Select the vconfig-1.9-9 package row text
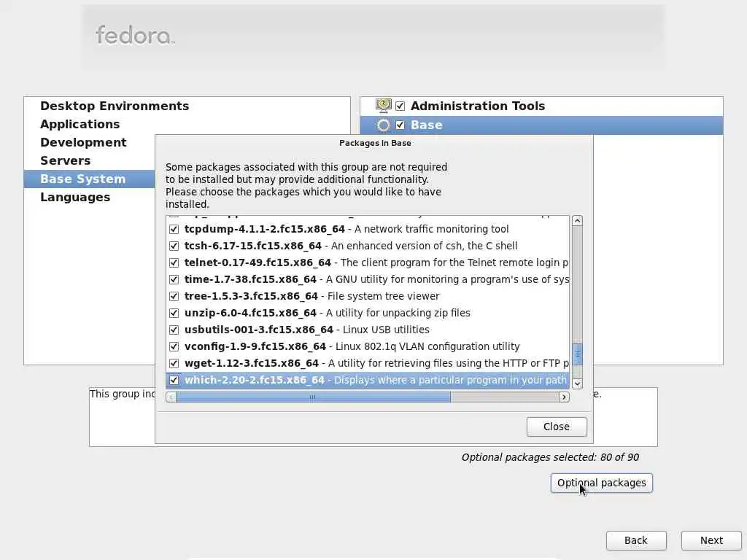The width and height of the screenshot is (747, 560). (x=352, y=346)
